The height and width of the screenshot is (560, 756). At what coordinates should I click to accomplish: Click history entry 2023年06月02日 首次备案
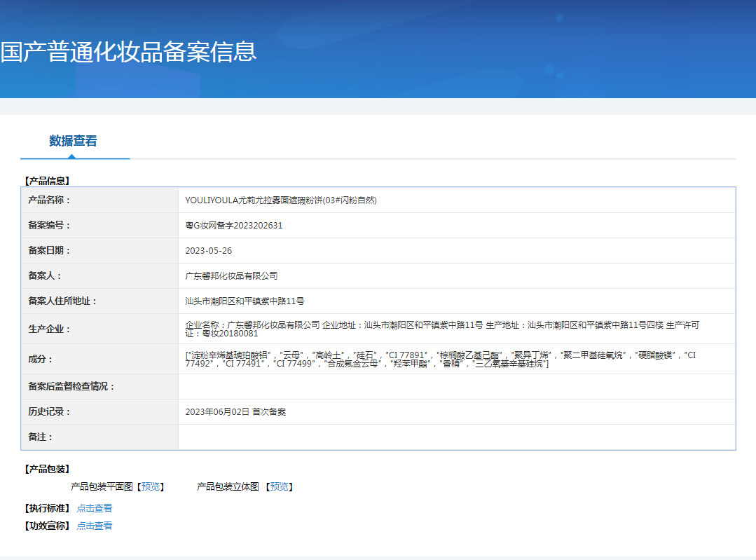(x=235, y=412)
